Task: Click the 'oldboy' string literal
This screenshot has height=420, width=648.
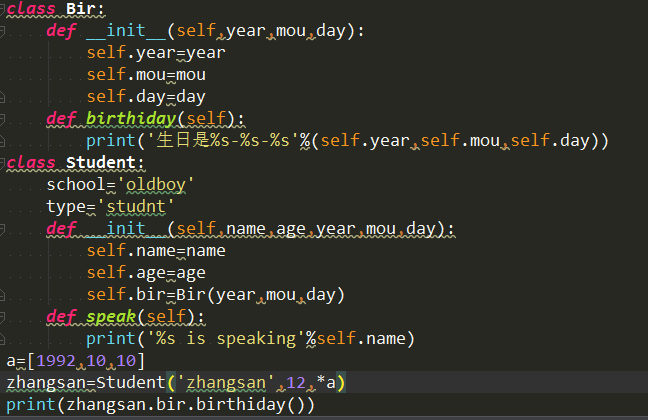Action: pos(156,185)
